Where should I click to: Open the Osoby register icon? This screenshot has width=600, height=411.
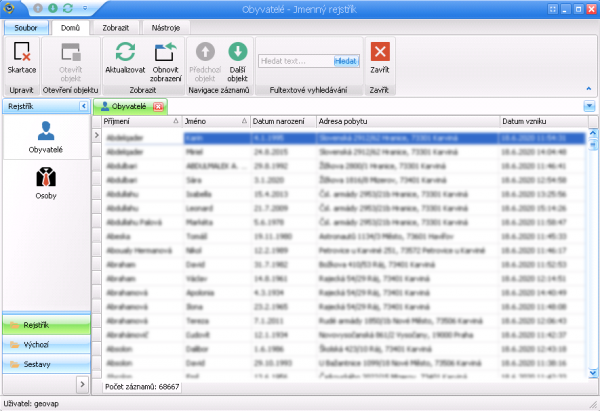[45, 182]
